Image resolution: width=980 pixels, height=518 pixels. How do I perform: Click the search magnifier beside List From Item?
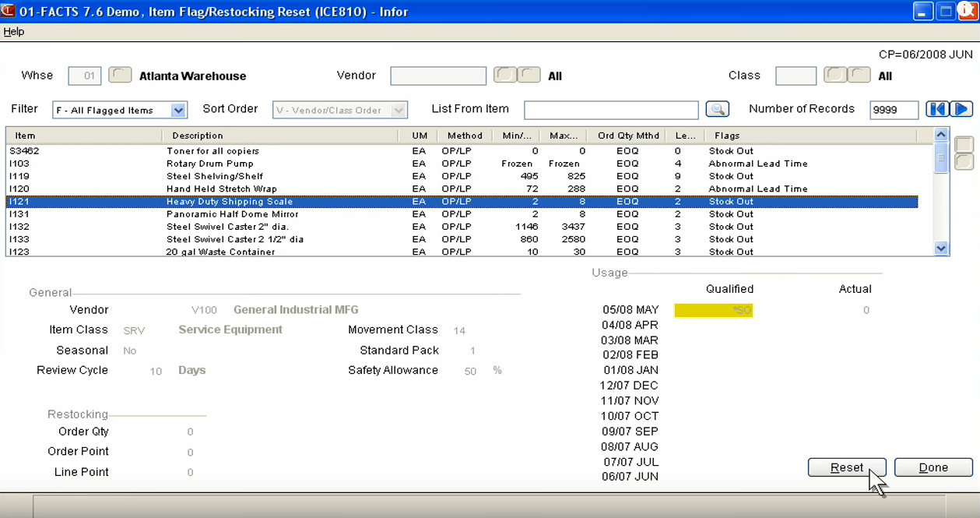(717, 110)
